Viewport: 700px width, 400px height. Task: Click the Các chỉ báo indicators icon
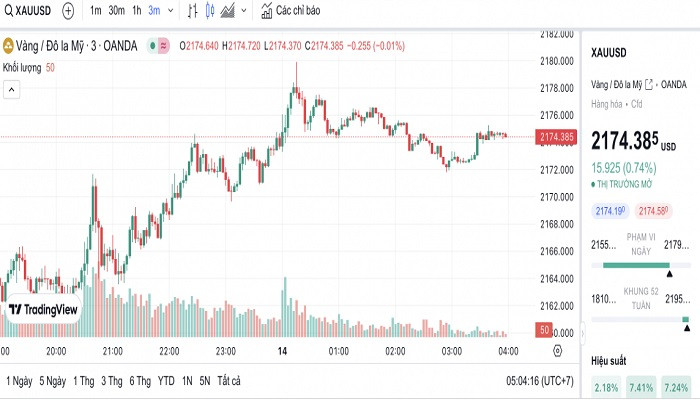click(x=267, y=12)
